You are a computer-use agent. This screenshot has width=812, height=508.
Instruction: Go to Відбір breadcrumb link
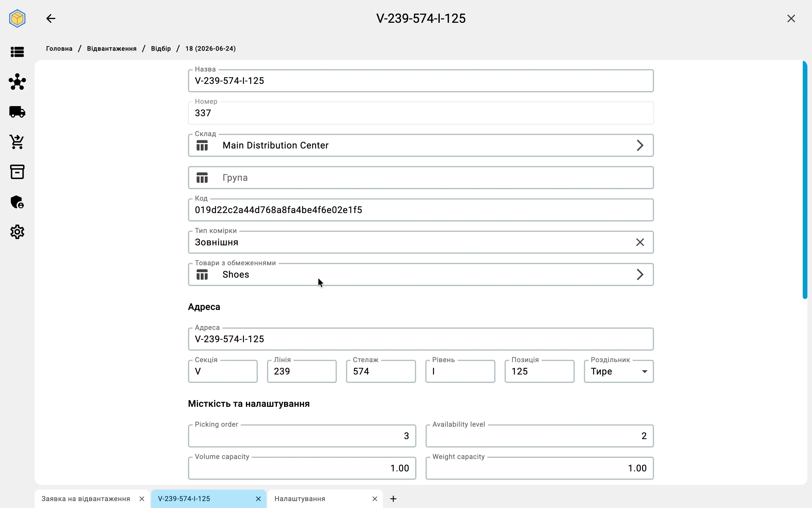(x=161, y=49)
